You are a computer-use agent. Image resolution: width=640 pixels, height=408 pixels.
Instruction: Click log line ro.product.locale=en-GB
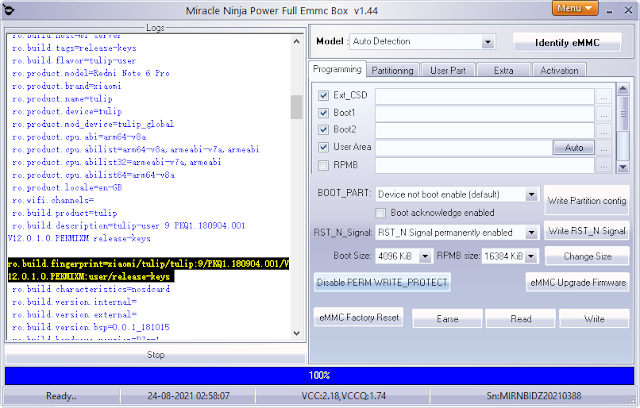pos(67,188)
